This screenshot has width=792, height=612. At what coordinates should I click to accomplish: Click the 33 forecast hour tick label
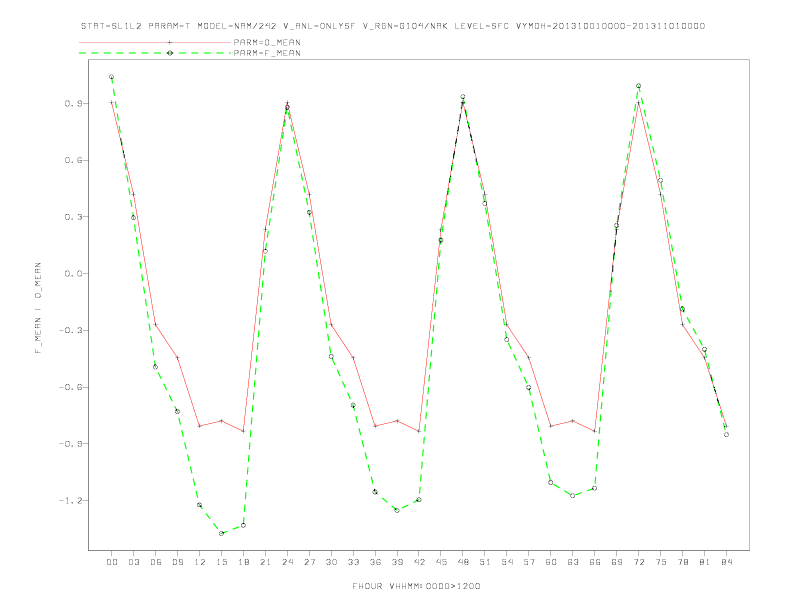pyautogui.click(x=353, y=562)
